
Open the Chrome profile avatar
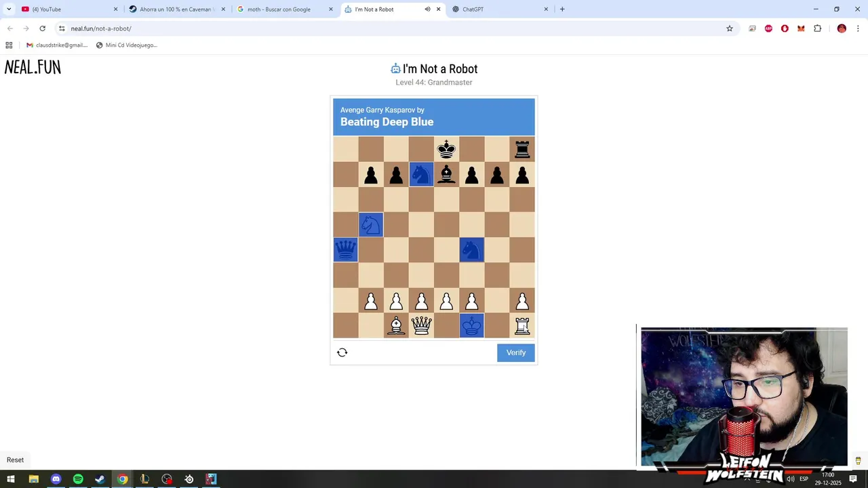click(x=842, y=28)
